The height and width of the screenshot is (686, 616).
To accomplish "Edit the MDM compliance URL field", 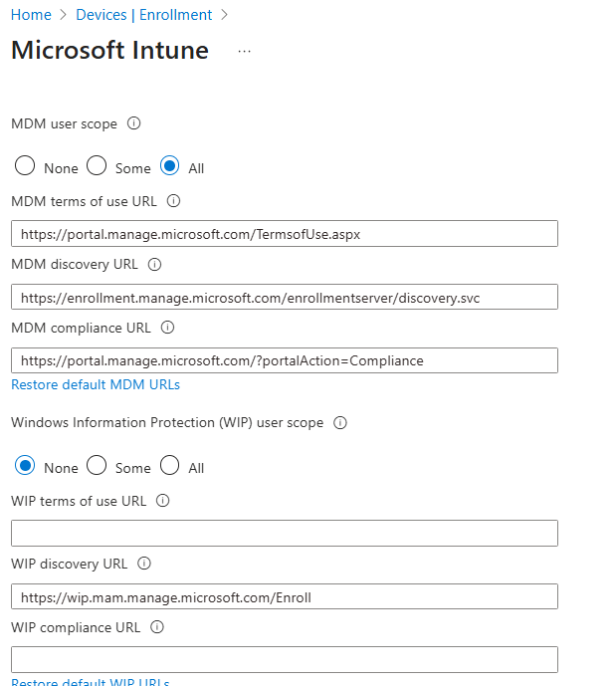I will (x=285, y=360).
